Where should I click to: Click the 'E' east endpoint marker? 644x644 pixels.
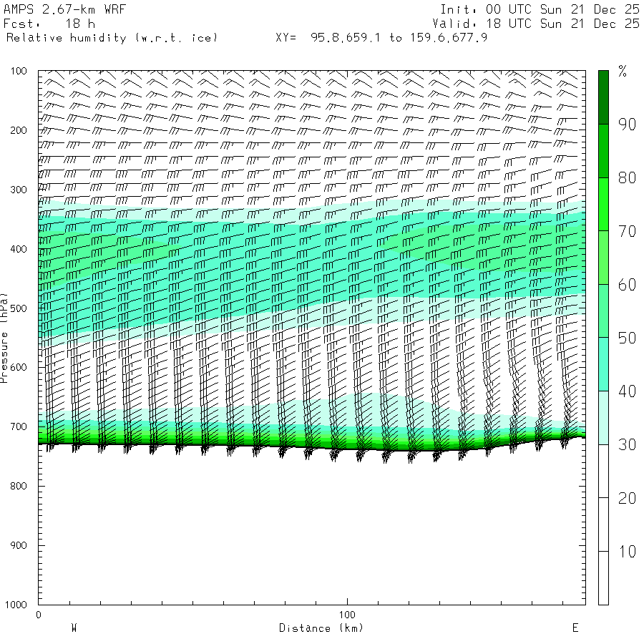pyautogui.click(x=575, y=628)
